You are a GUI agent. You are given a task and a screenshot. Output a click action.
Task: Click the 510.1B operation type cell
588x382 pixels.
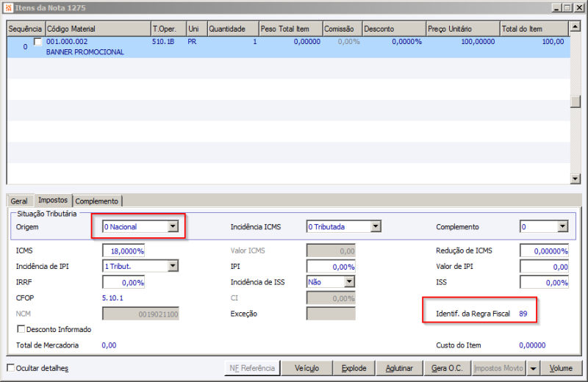click(x=163, y=42)
